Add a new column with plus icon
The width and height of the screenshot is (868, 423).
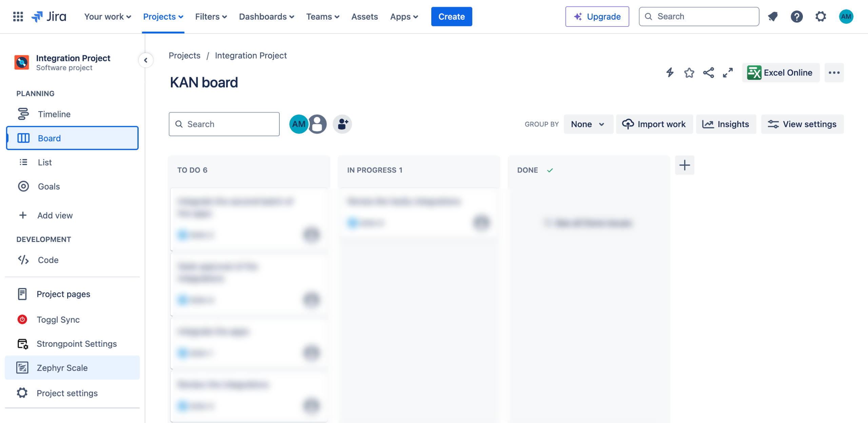[684, 165]
